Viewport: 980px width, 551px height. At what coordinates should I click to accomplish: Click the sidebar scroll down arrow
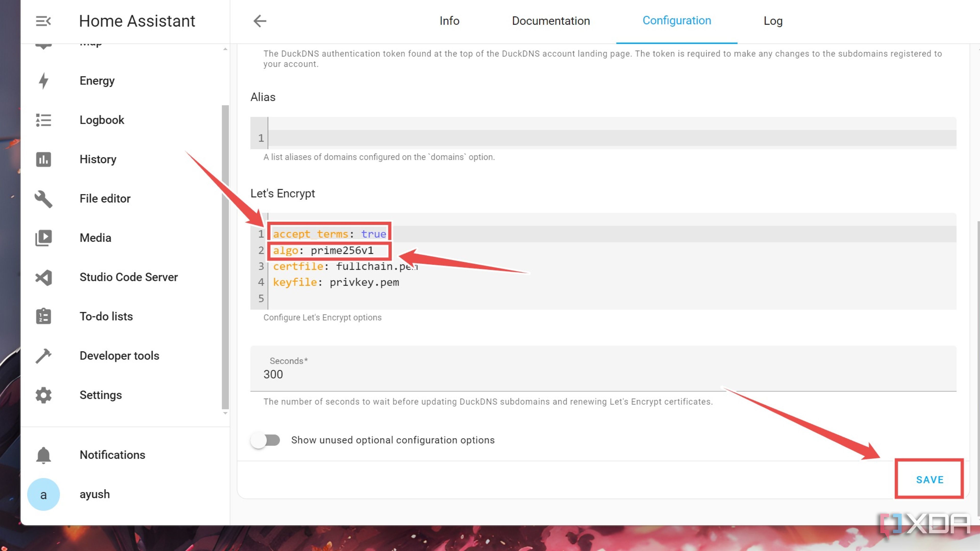(225, 413)
